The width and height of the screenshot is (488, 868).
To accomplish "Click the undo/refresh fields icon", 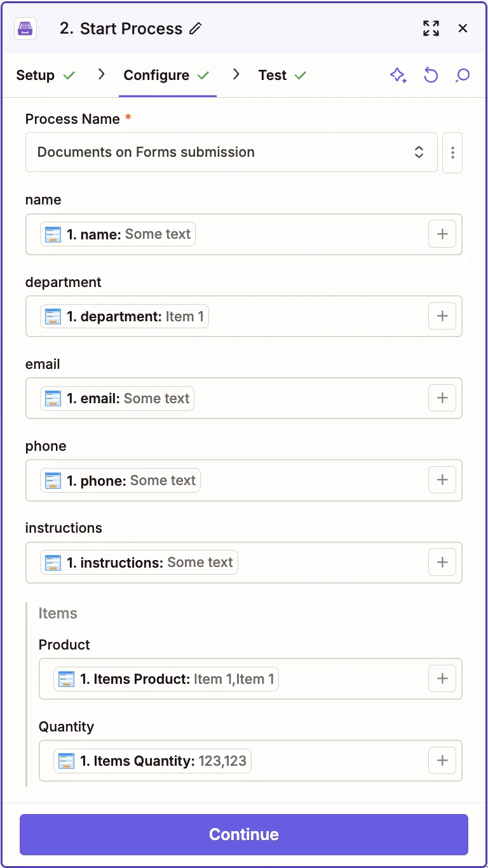I will (431, 76).
